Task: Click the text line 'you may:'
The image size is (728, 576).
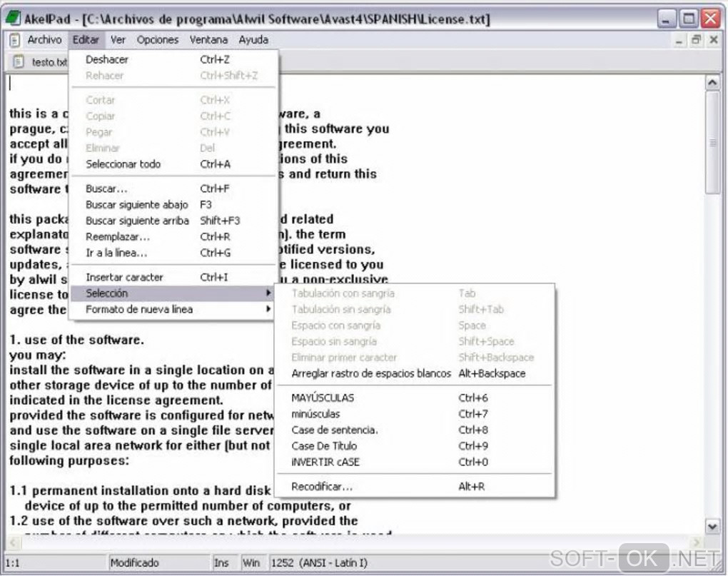Action: 38,355
